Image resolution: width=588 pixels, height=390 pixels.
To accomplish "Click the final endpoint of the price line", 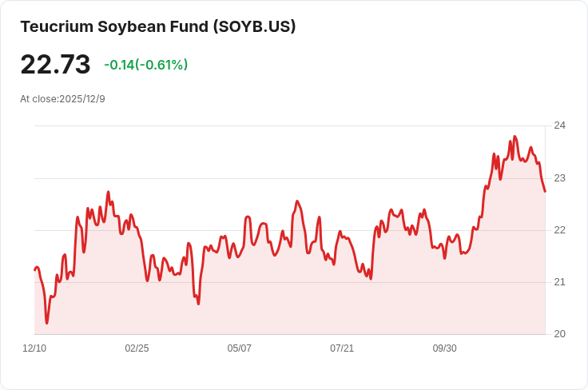I will click(x=545, y=191).
